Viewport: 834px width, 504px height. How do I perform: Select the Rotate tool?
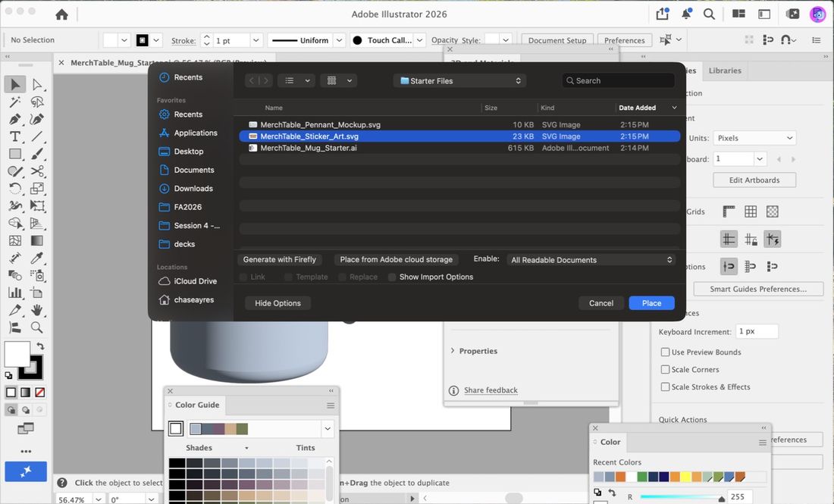click(x=15, y=188)
